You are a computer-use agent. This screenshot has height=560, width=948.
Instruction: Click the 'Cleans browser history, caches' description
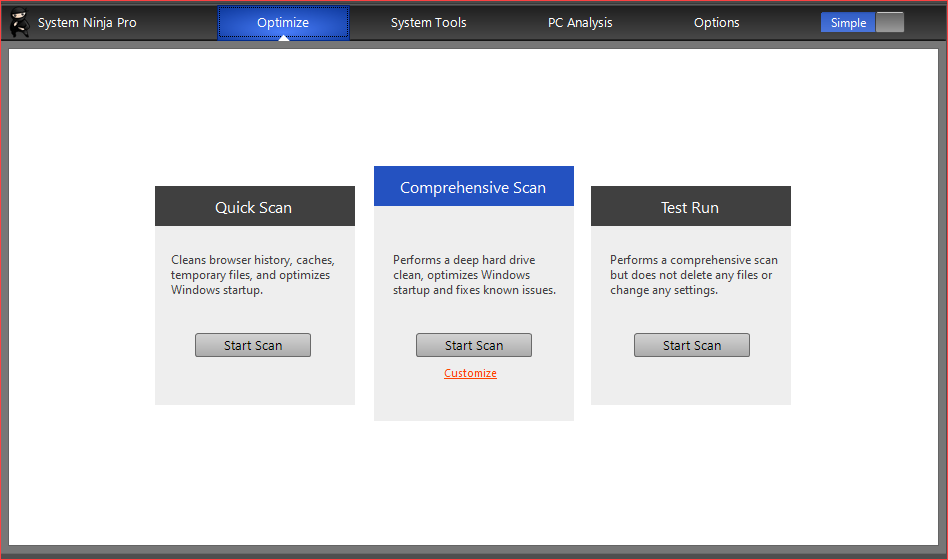[253, 275]
